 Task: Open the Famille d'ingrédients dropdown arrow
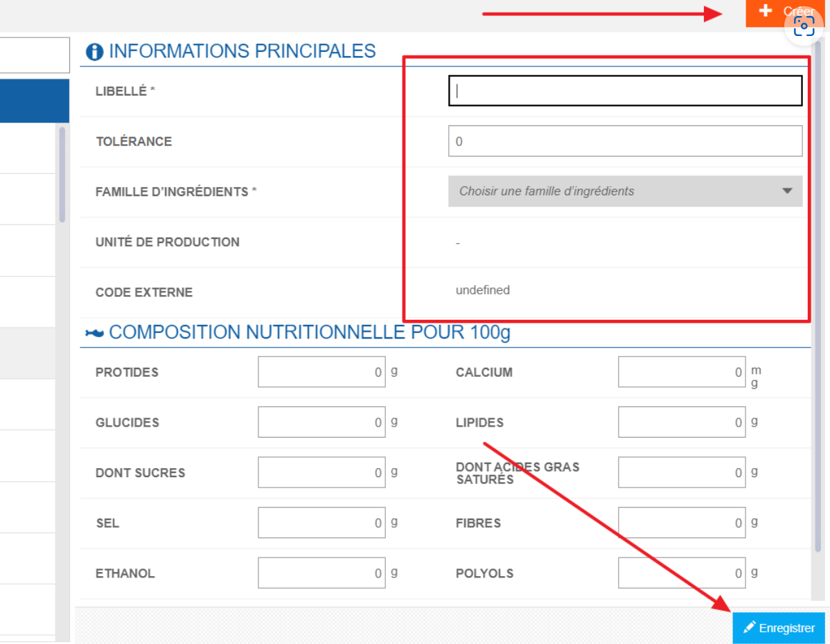(x=787, y=191)
